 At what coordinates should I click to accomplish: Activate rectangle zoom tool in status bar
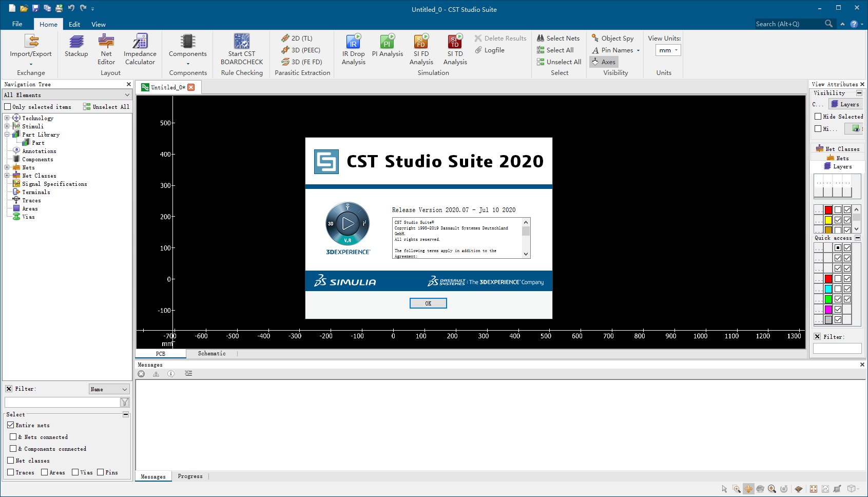[737, 489]
